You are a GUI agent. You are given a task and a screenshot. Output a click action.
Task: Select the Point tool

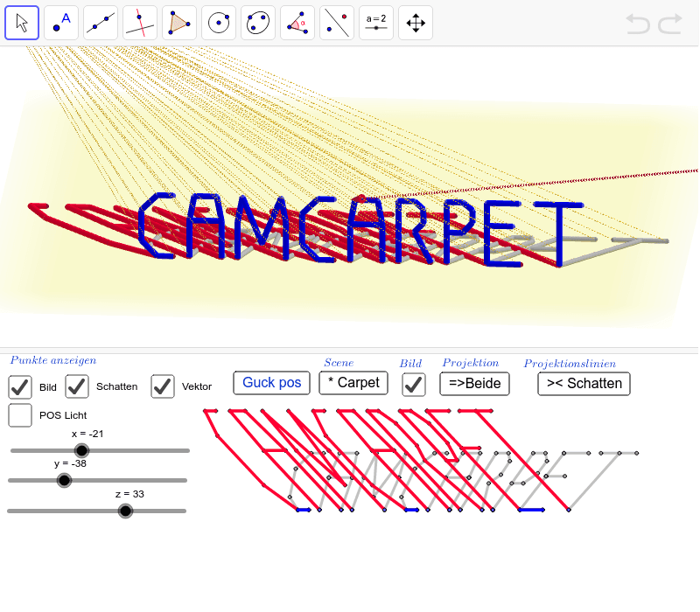click(x=61, y=22)
